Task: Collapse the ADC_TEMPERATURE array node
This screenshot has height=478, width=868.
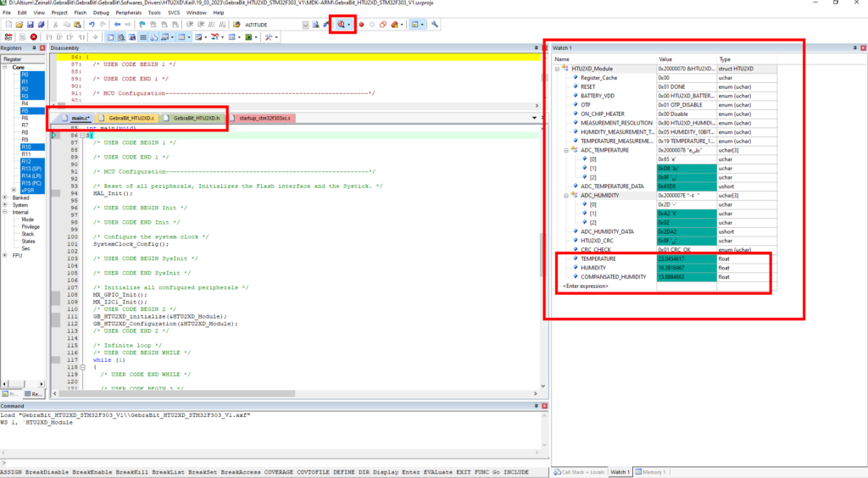Action: click(x=566, y=150)
